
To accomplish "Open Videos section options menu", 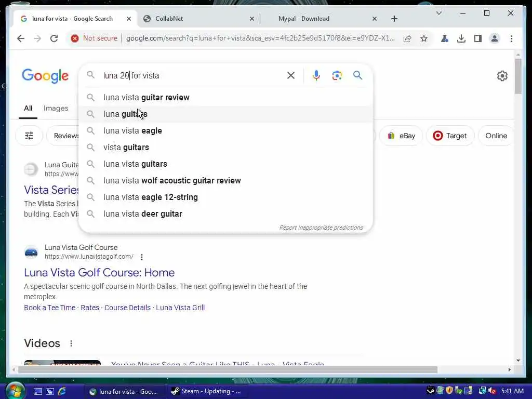I will (x=71, y=343).
